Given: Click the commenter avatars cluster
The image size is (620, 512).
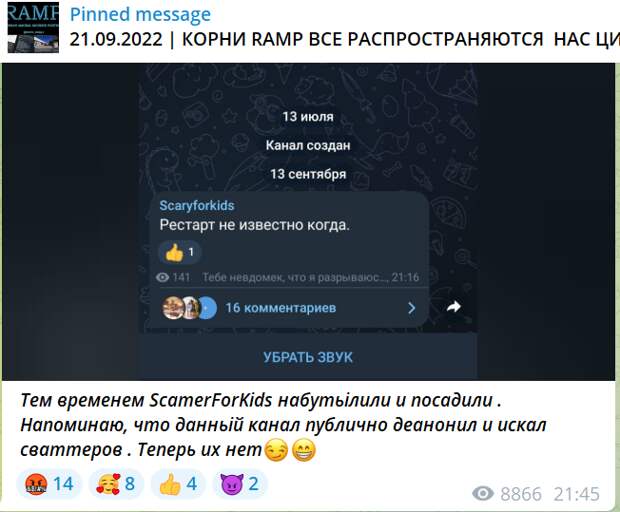Looking at the screenshot, I should 190,308.
